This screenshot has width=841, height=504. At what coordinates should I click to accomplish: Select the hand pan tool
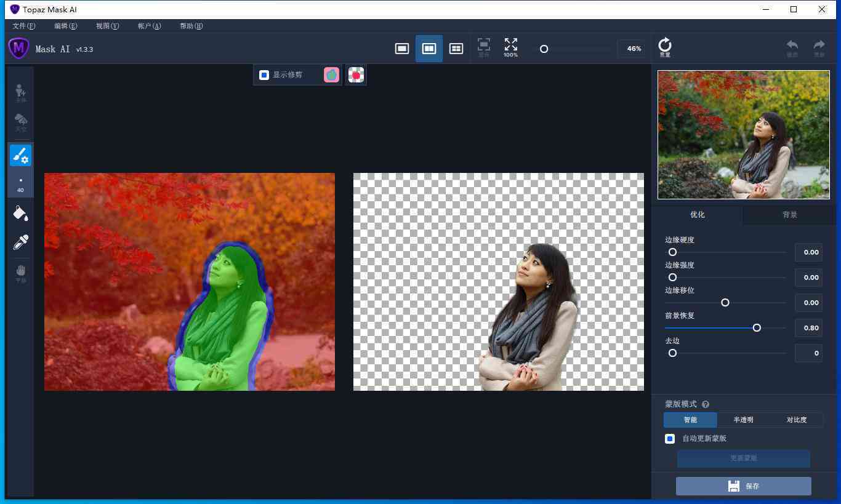[x=20, y=273]
